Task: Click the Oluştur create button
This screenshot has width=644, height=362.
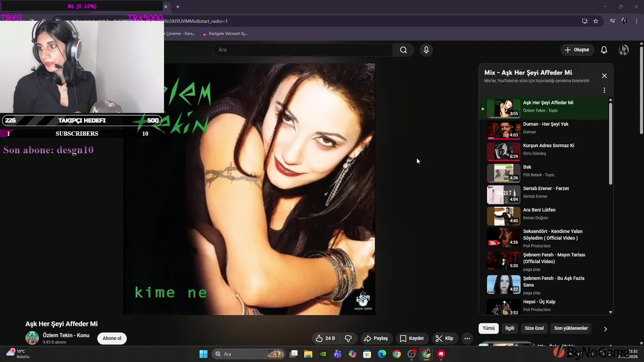Action: (x=577, y=50)
